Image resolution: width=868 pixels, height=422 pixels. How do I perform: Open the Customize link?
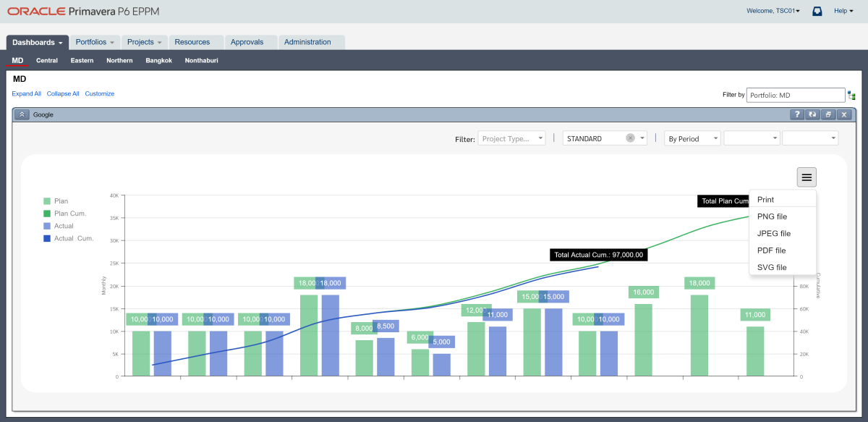pos(98,93)
